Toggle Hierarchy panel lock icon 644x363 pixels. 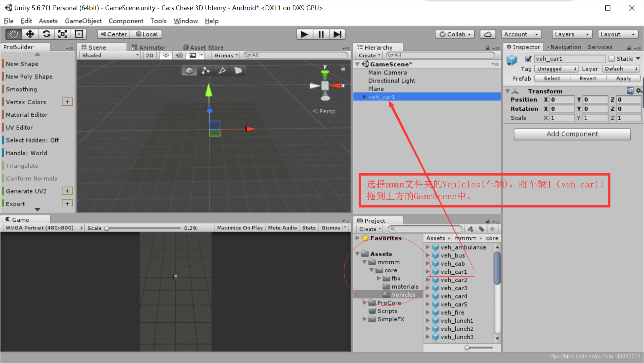point(488,48)
